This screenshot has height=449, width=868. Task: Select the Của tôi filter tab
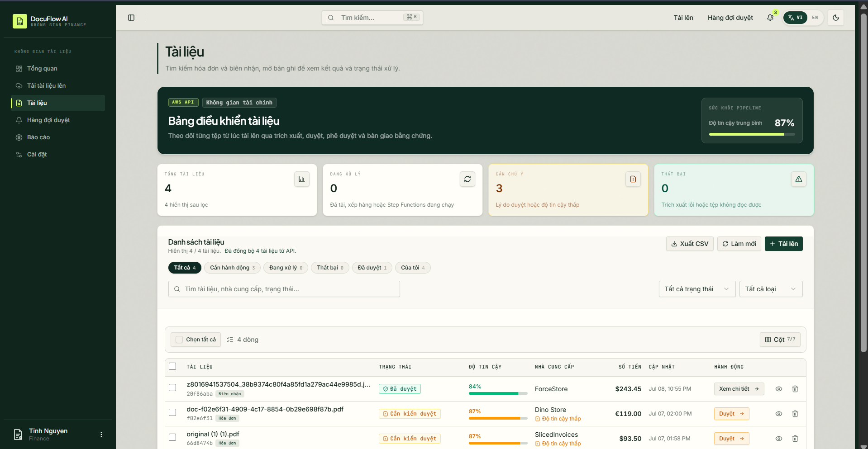click(x=413, y=268)
